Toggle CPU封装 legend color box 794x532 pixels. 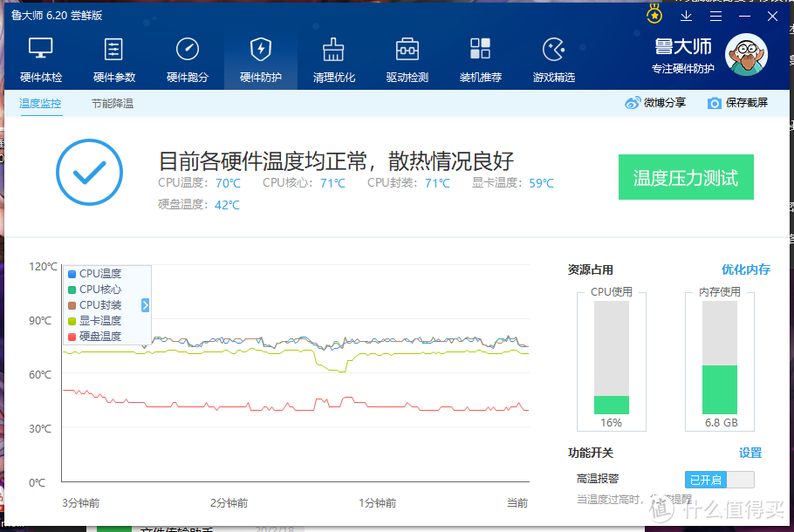72,305
